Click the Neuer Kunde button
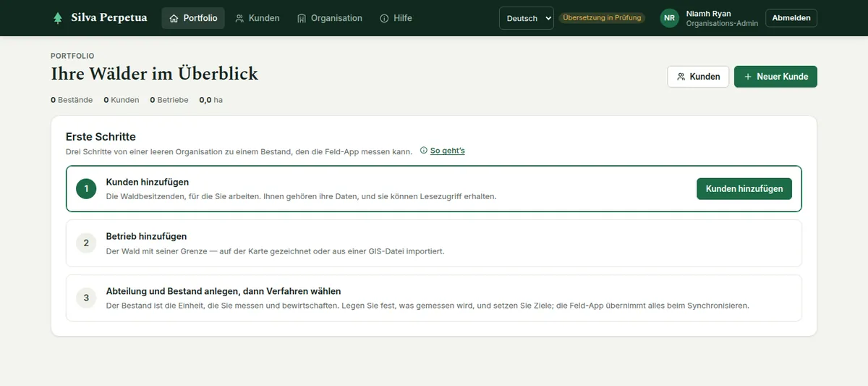This screenshot has height=386, width=868. 775,76
